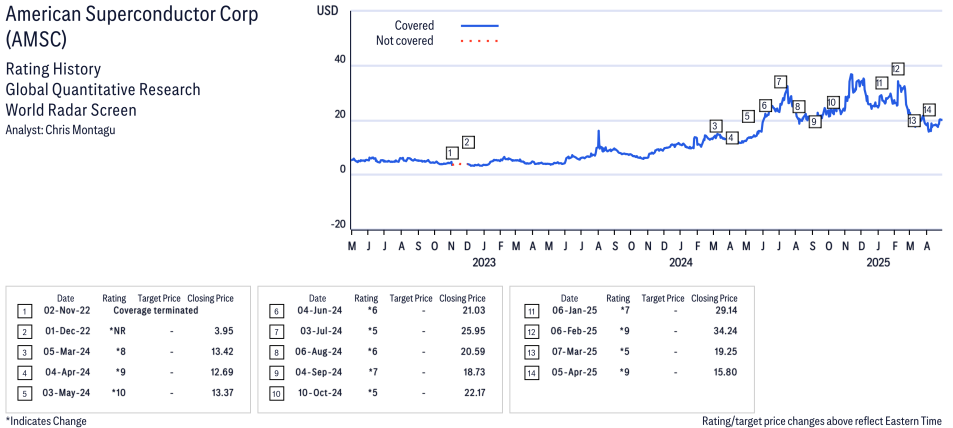
Task: Select closing price 20.59
Action: click(473, 352)
